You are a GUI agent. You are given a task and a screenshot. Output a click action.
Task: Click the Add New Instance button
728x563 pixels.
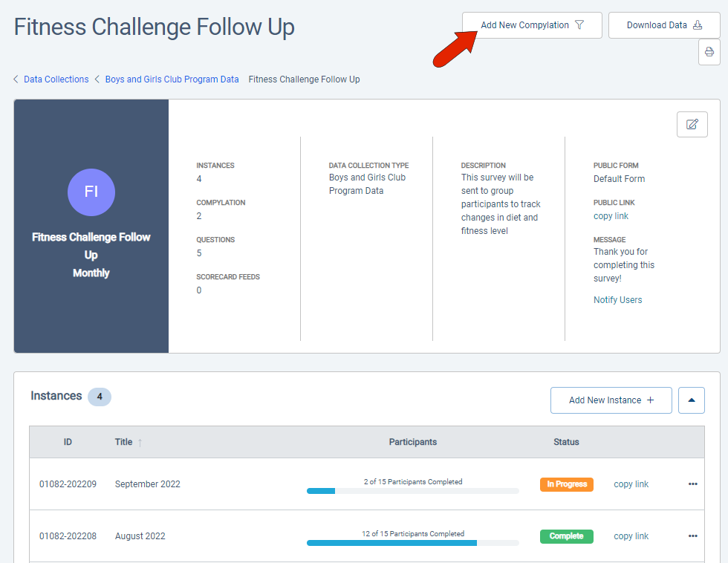[611, 400]
